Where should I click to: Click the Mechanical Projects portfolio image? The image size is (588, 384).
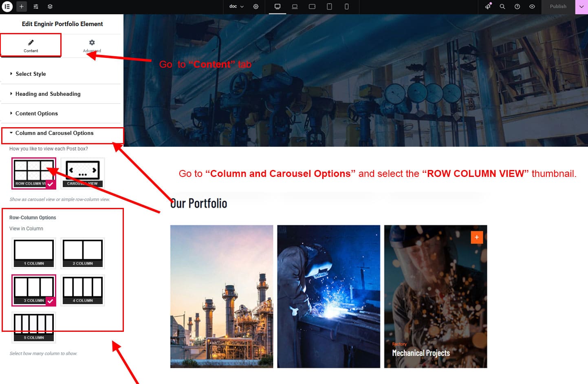[435, 296]
